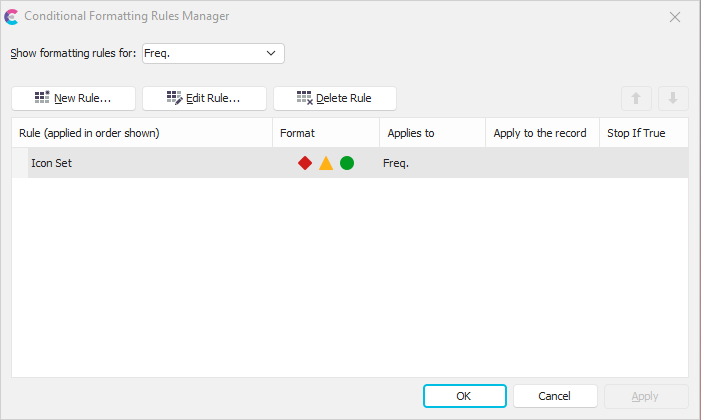Screen dimensions: 701x420
Task: Close the Conditional Formatting Rules Manager window
Action: [x=675, y=17]
